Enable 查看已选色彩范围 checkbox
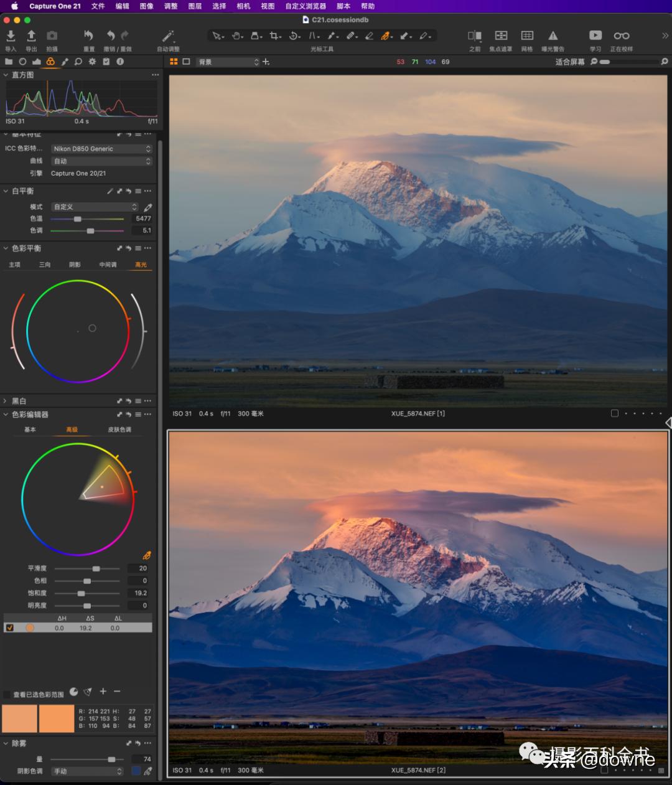This screenshot has height=785, width=672. pyautogui.click(x=7, y=694)
